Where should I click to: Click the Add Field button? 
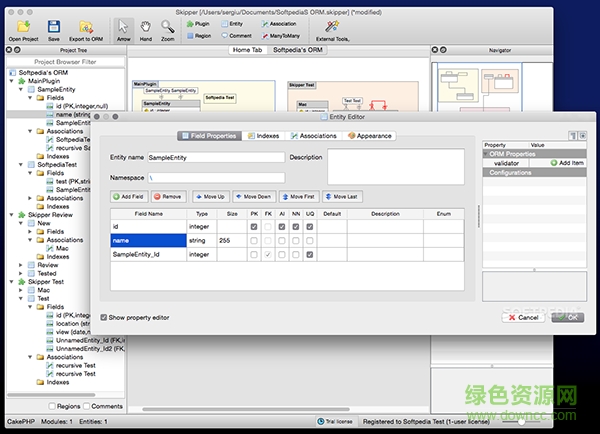click(x=128, y=197)
